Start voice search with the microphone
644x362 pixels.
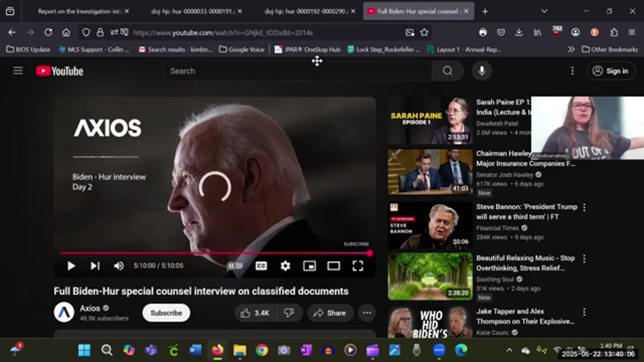pyautogui.click(x=481, y=71)
